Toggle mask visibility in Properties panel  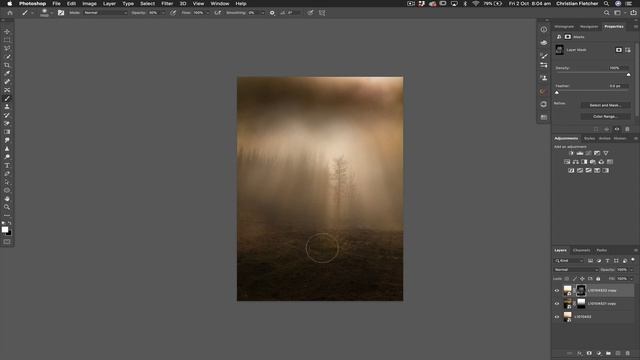point(617,129)
